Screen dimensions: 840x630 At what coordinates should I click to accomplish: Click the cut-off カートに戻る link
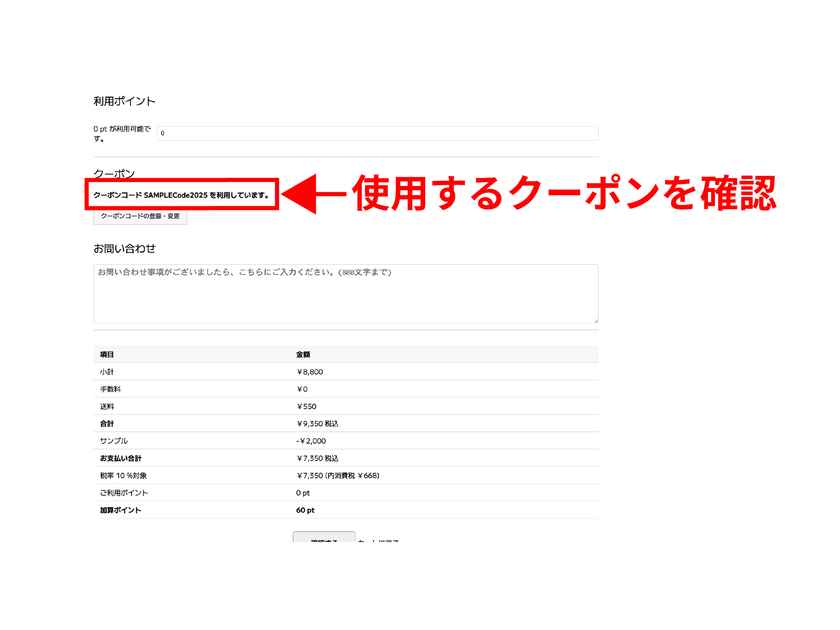coord(378,541)
